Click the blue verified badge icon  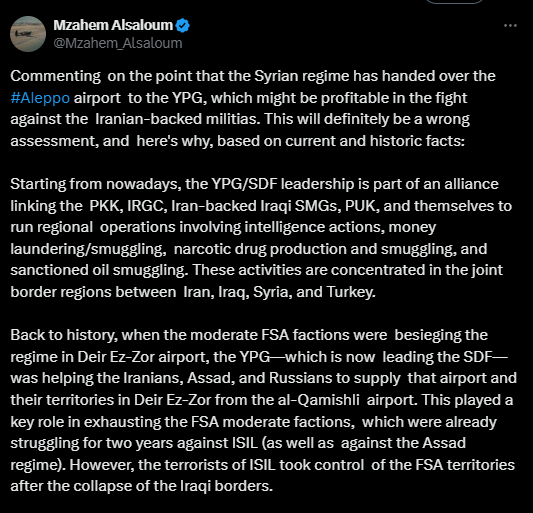[x=183, y=25]
